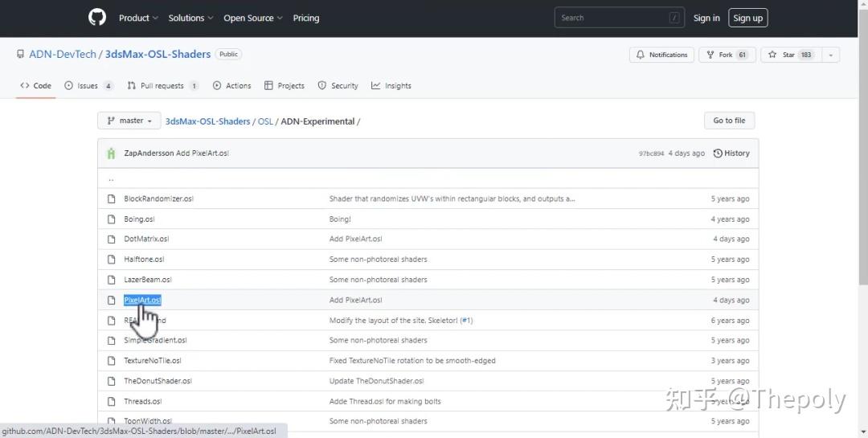
Task: Go to the Insights tab
Action: point(391,86)
